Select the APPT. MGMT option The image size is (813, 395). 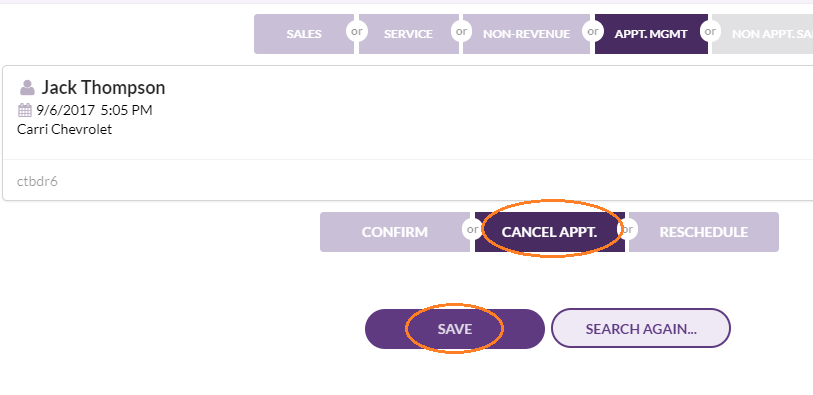point(651,34)
